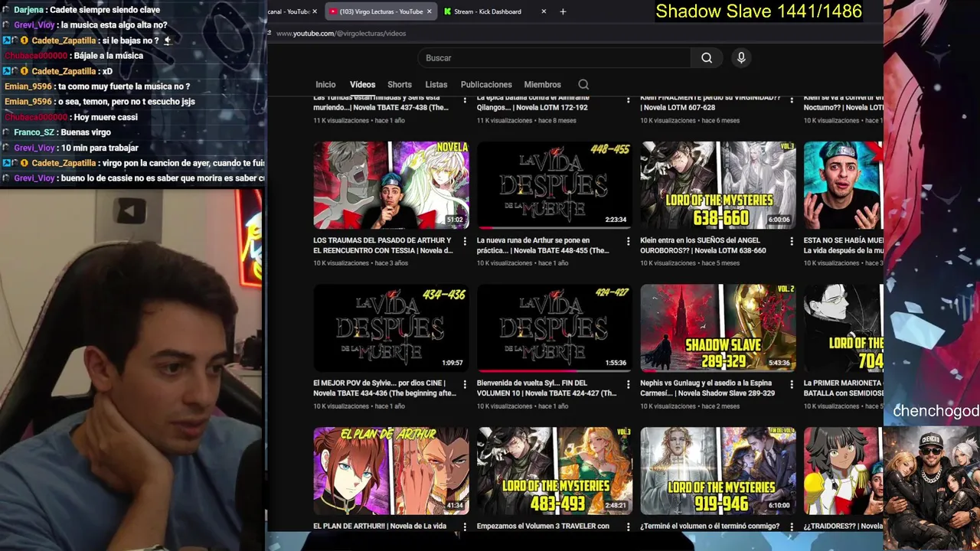The height and width of the screenshot is (551, 980).
Task: Click into the Buscar search field
Action: tap(554, 58)
